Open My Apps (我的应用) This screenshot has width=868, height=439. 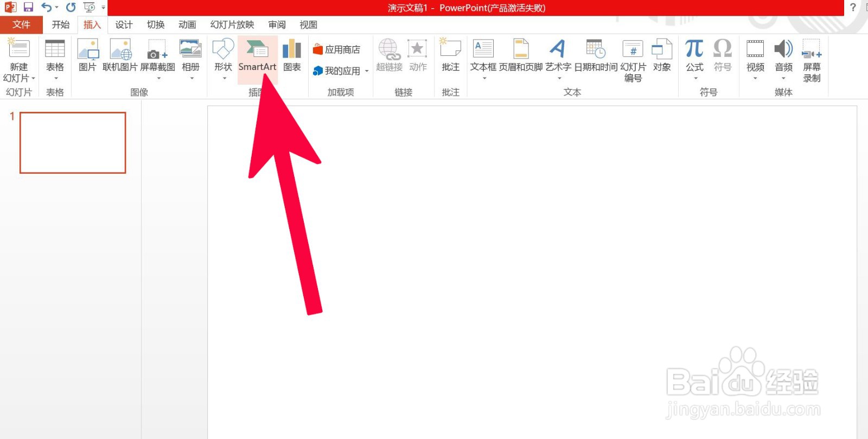coord(336,71)
